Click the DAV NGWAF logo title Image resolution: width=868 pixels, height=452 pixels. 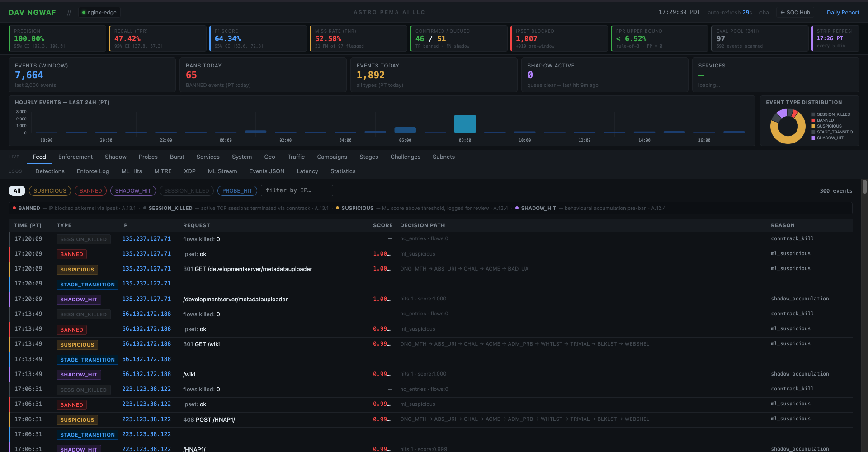[33, 13]
